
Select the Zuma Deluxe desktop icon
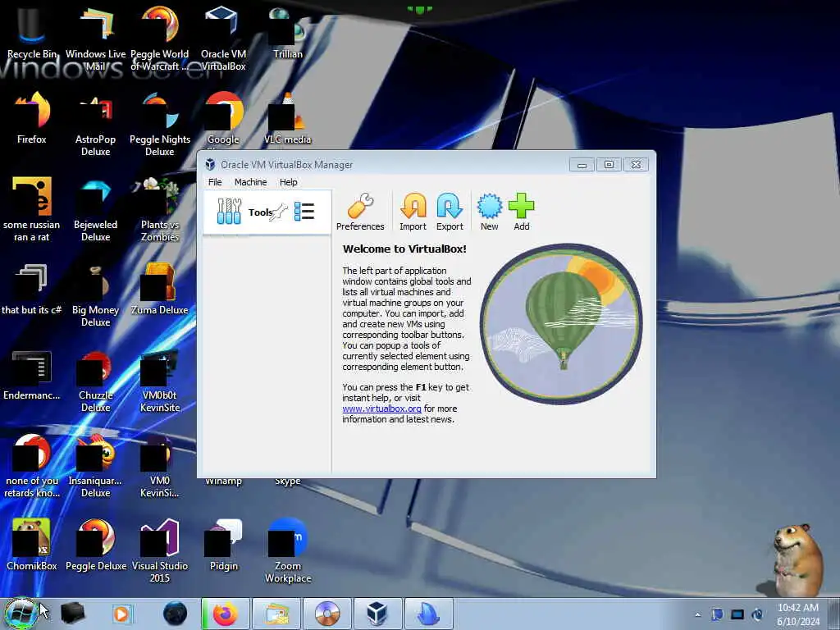tap(160, 288)
